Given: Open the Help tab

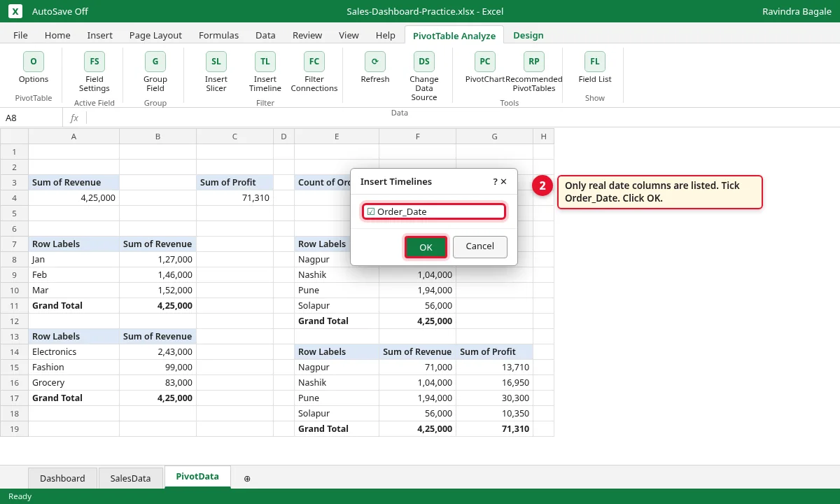Looking at the screenshot, I should point(386,35).
